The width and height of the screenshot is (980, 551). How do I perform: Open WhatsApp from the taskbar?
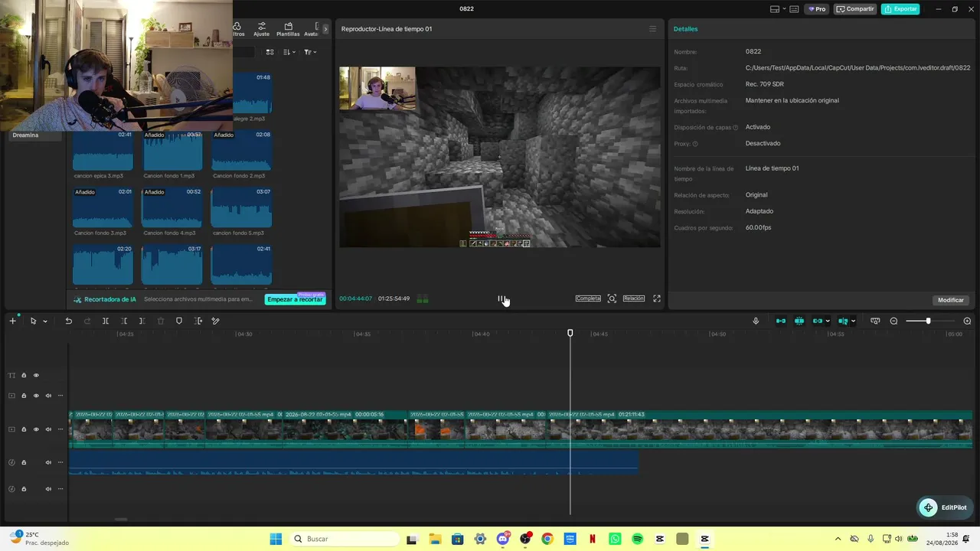pyautogui.click(x=615, y=539)
